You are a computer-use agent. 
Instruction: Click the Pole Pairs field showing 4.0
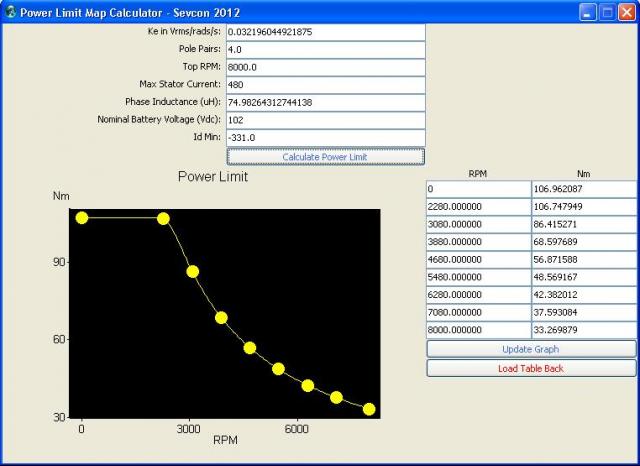[x=326, y=50]
